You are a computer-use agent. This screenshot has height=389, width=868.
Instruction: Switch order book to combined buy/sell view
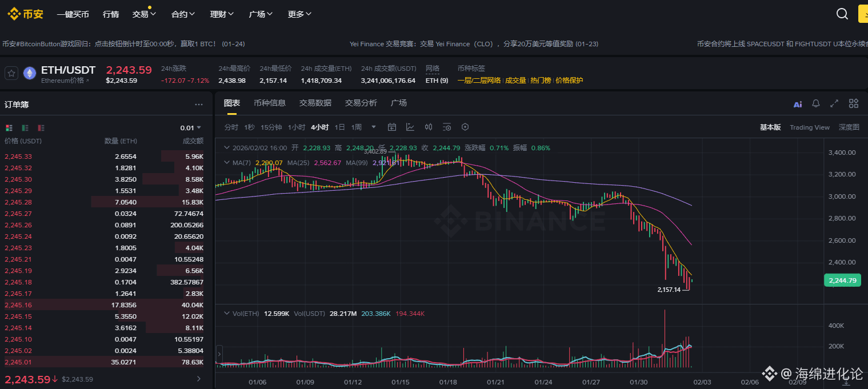[x=9, y=128]
